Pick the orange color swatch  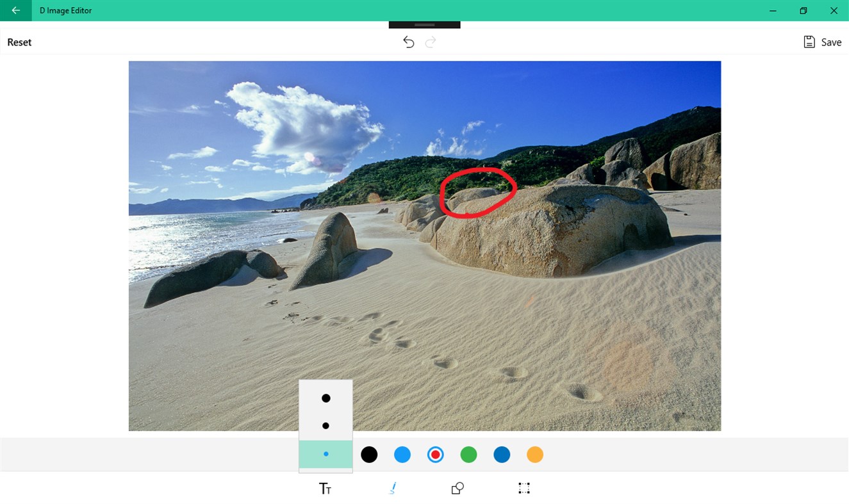click(x=535, y=454)
